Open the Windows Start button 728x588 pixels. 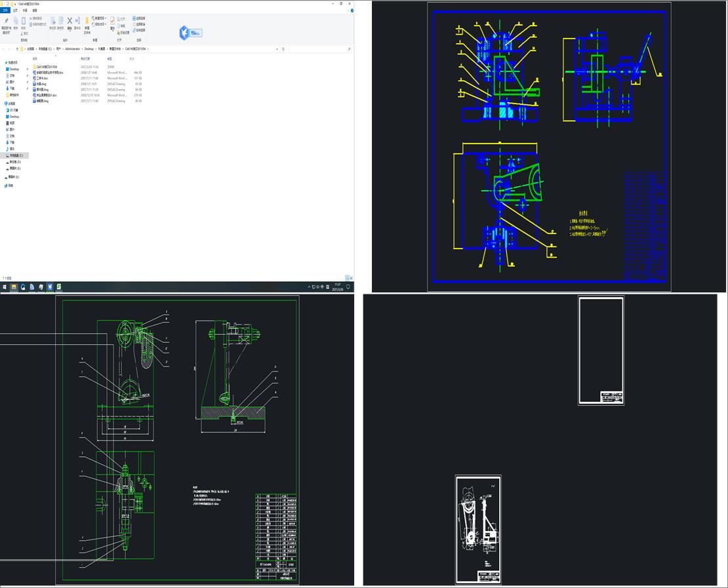[4, 286]
